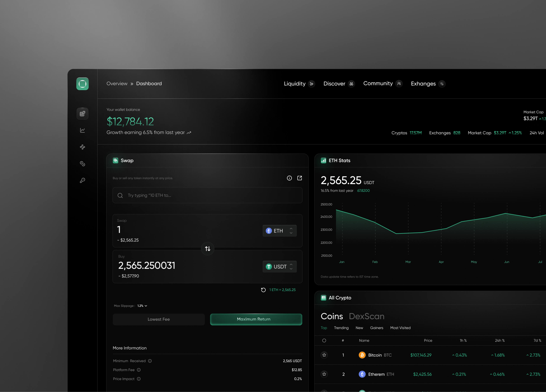Choose the Lowest Fee option

[159, 319]
